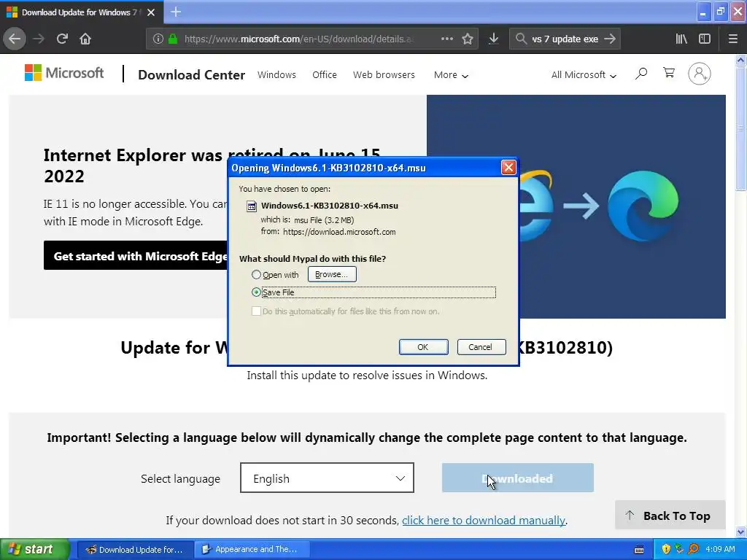747x560 pixels.
Task: Click Get started with Microsoft Edge button
Action: pyautogui.click(x=136, y=256)
